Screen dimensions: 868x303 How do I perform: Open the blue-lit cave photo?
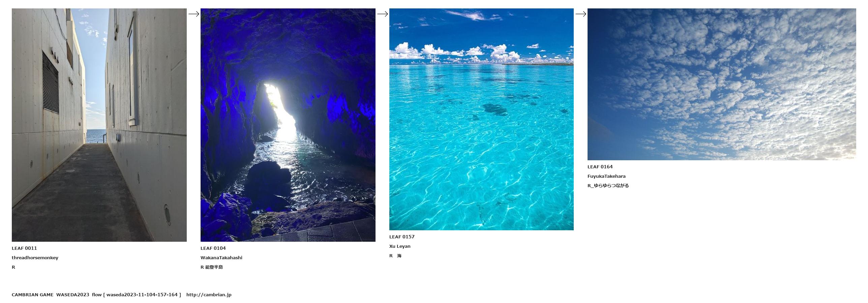click(288, 125)
